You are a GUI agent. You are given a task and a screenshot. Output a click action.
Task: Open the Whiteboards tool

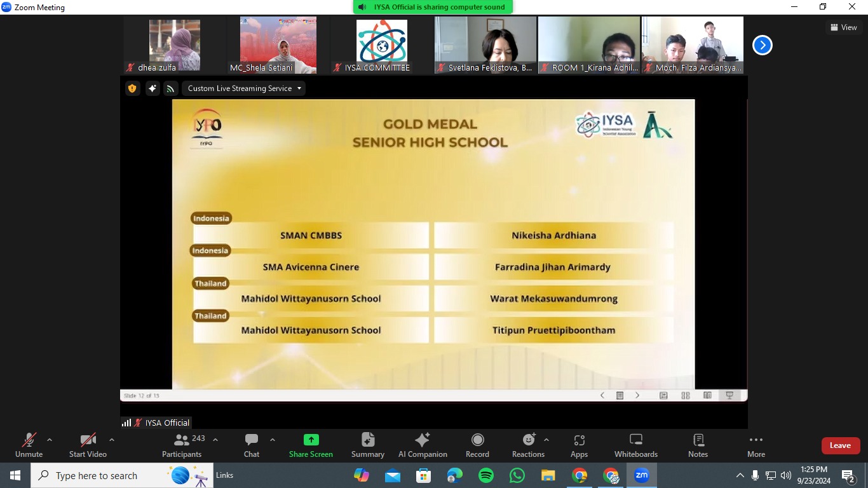tap(635, 445)
